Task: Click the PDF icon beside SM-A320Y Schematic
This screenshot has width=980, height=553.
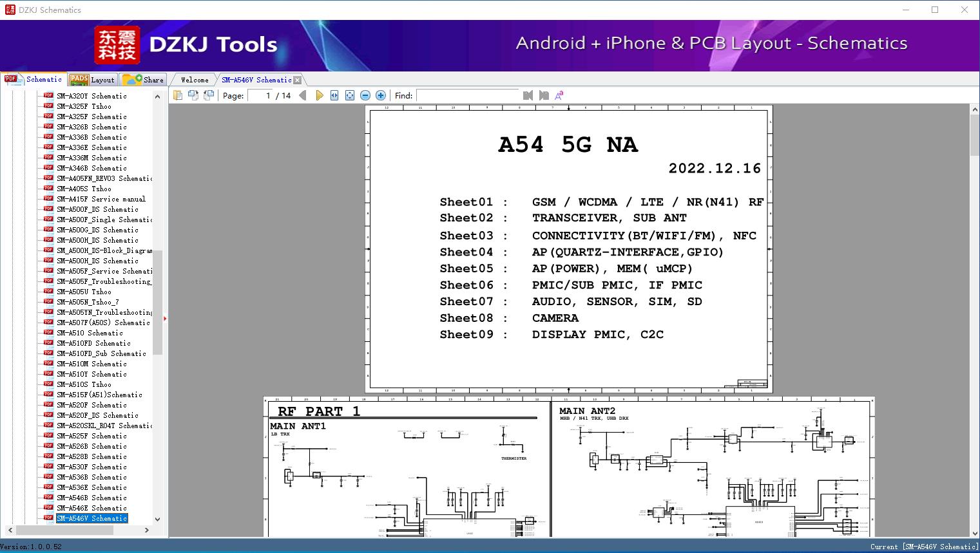Action: [x=48, y=96]
